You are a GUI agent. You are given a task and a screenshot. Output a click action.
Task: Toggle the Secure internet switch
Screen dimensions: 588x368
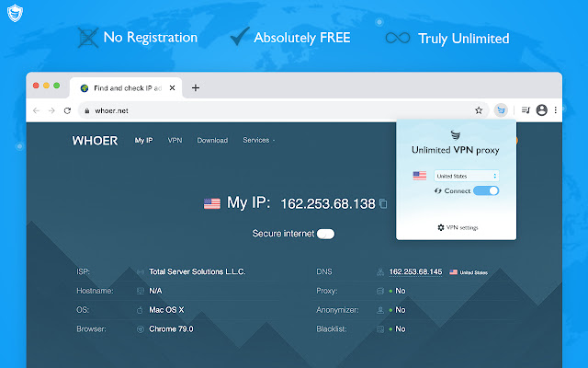[325, 234]
